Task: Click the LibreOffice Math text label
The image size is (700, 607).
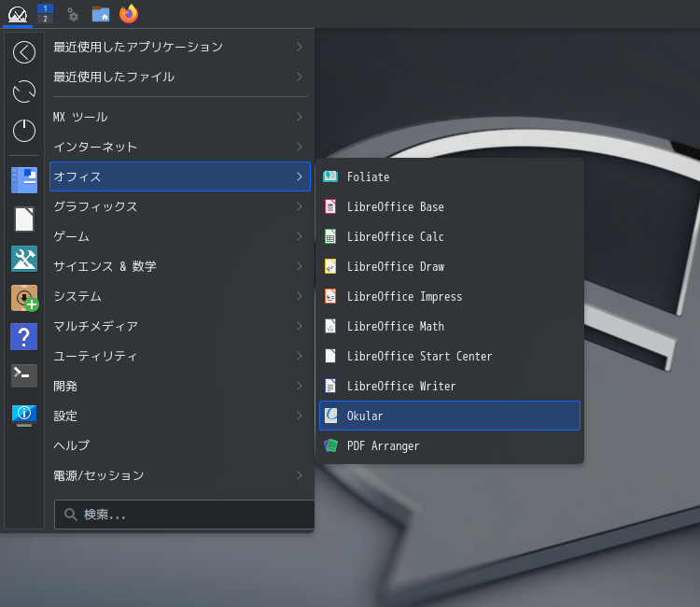Action: tap(396, 327)
